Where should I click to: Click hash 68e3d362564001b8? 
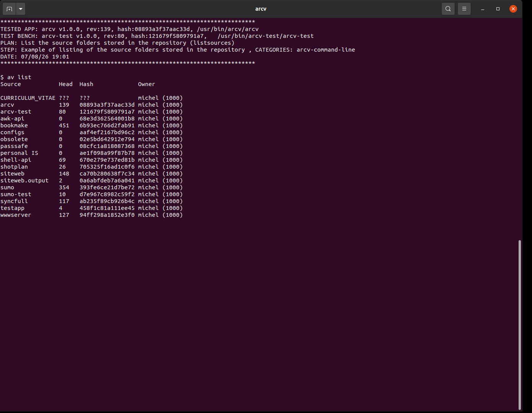pos(107,119)
